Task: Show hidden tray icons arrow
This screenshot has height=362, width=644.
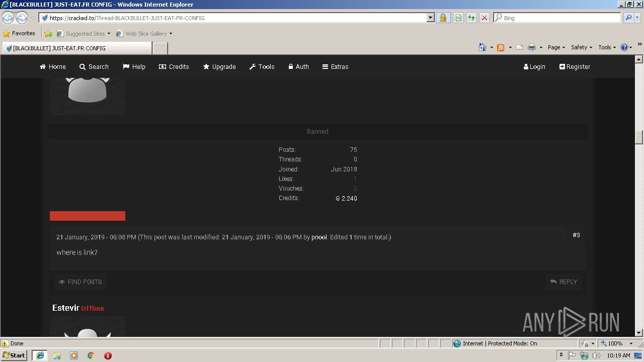Action: 561,355
